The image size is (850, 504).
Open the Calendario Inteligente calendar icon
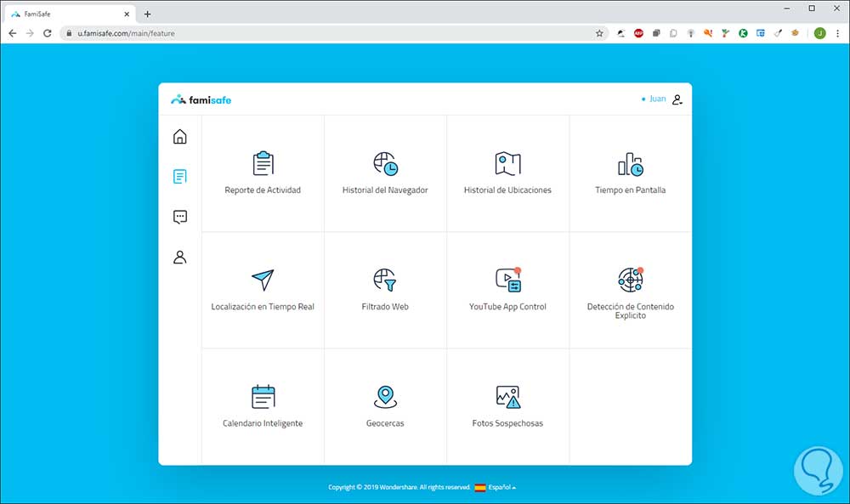[263, 396]
